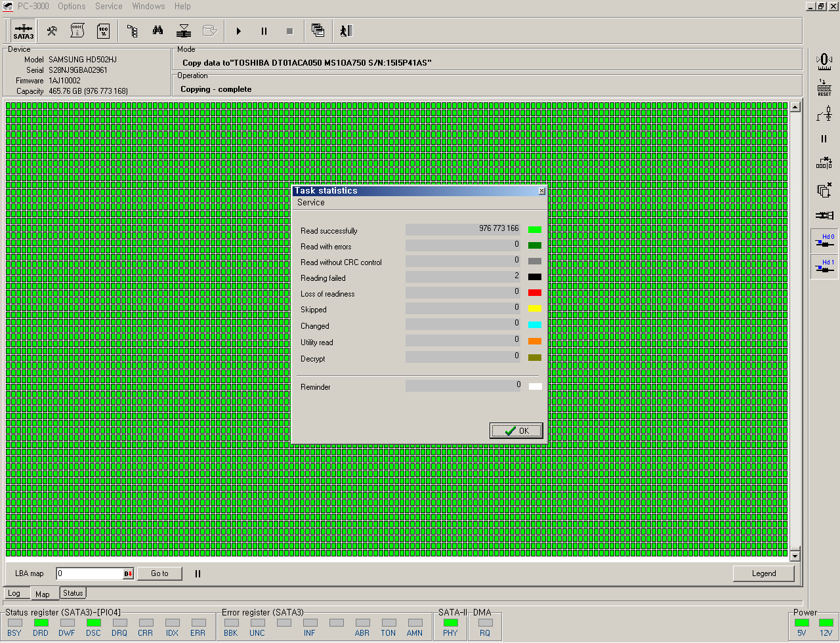Click the bright green Read successfully swatch
This screenshot has width=840, height=643.
pyautogui.click(x=535, y=230)
